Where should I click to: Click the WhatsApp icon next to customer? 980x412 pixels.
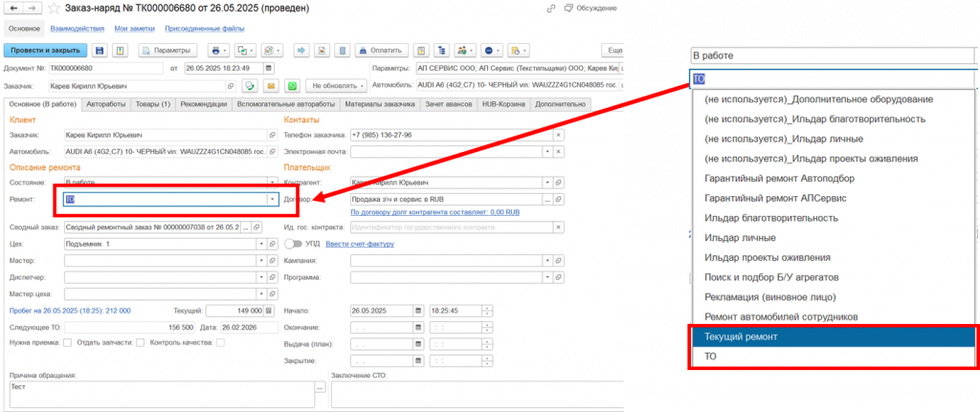pyautogui.click(x=292, y=85)
